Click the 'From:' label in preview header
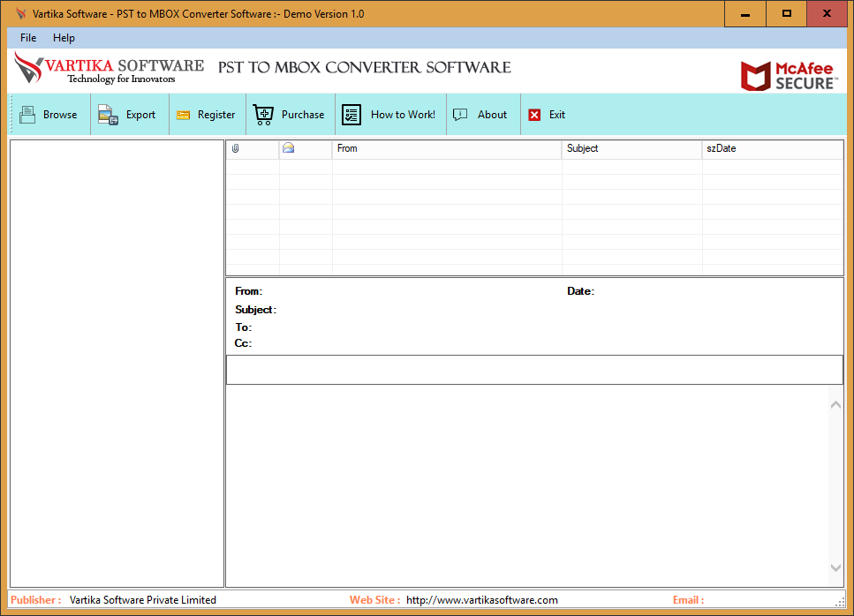Screen dimensions: 854x616 [x=248, y=291]
